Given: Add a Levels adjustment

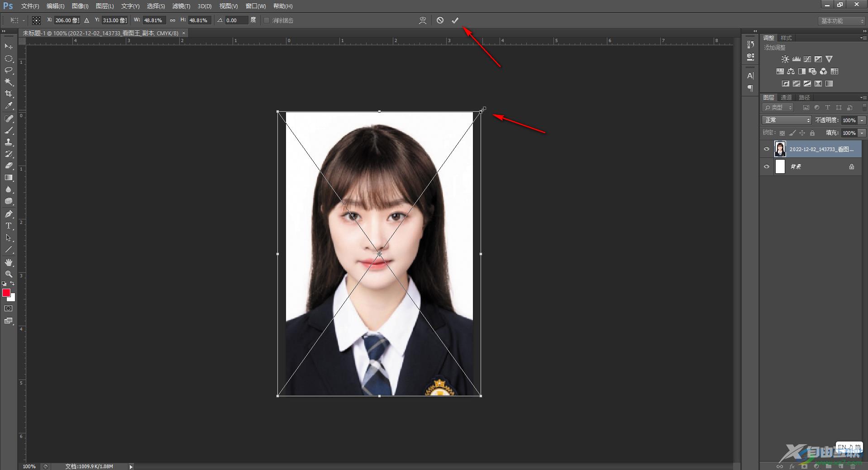Looking at the screenshot, I should pyautogui.click(x=796, y=59).
